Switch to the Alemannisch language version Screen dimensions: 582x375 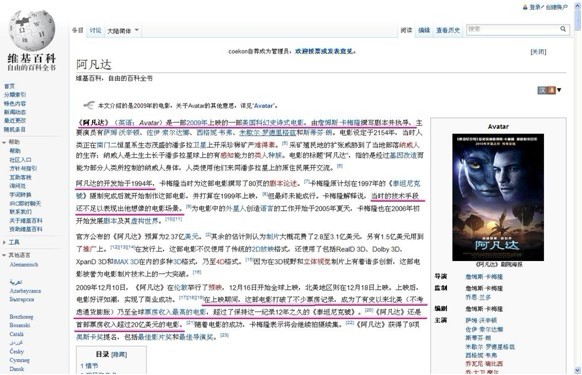click(24, 264)
